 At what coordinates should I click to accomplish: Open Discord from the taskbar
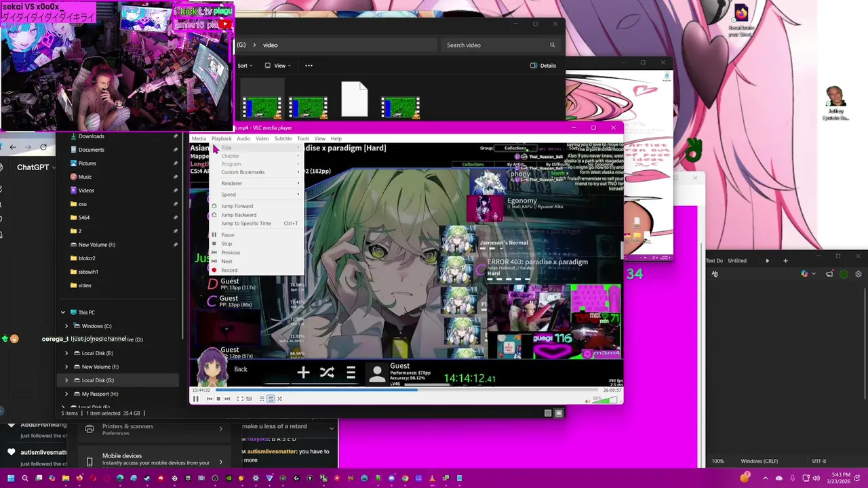tap(392, 478)
